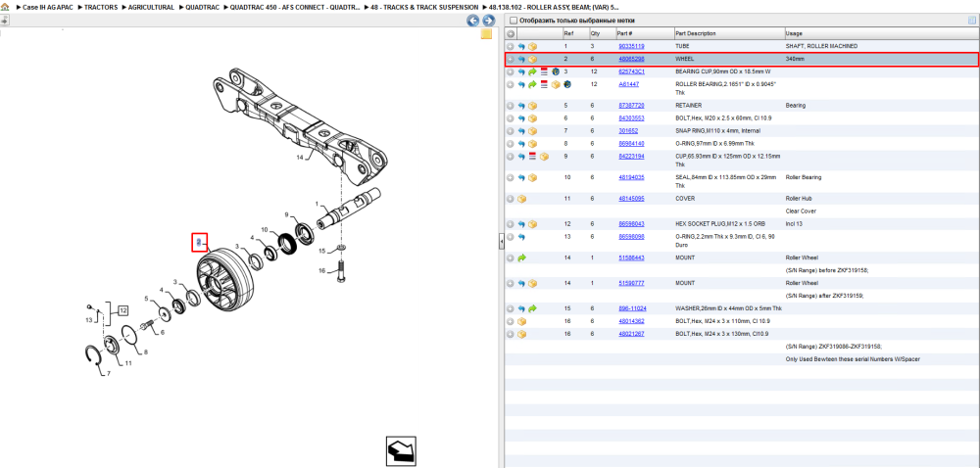Viewport: 980px width, 468px height.
Task: Select callout 7 snap ring on diagram
Action: [108, 374]
